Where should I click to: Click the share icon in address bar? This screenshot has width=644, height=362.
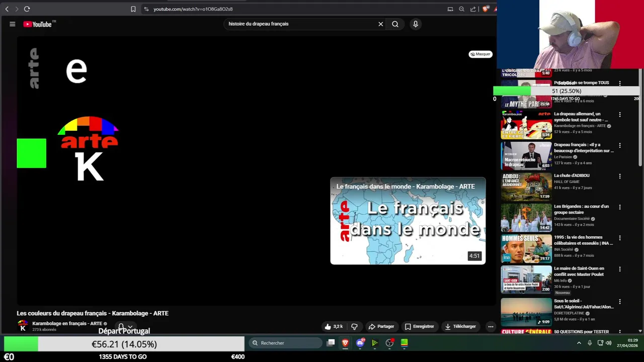473,9
